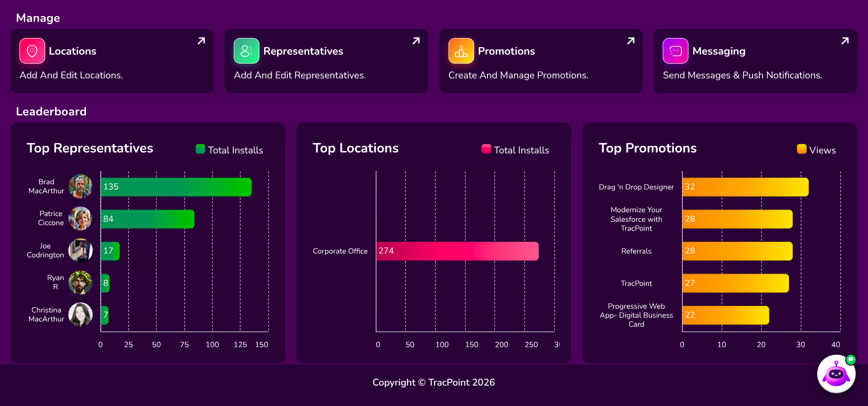This screenshot has height=406, width=868.
Task: Toggle green Total Installs legend swatch
Action: 200,149
